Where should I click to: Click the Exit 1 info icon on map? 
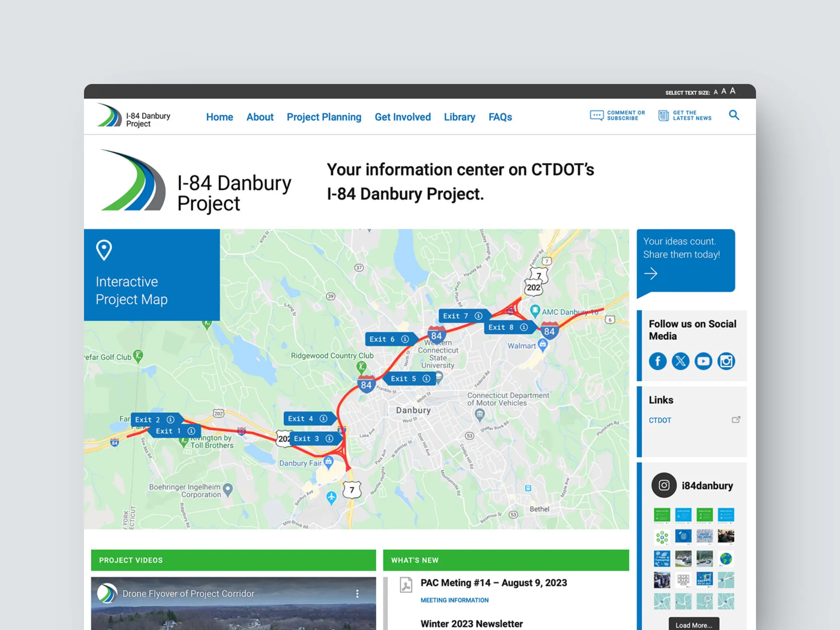pyautogui.click(x=191, y=431)
